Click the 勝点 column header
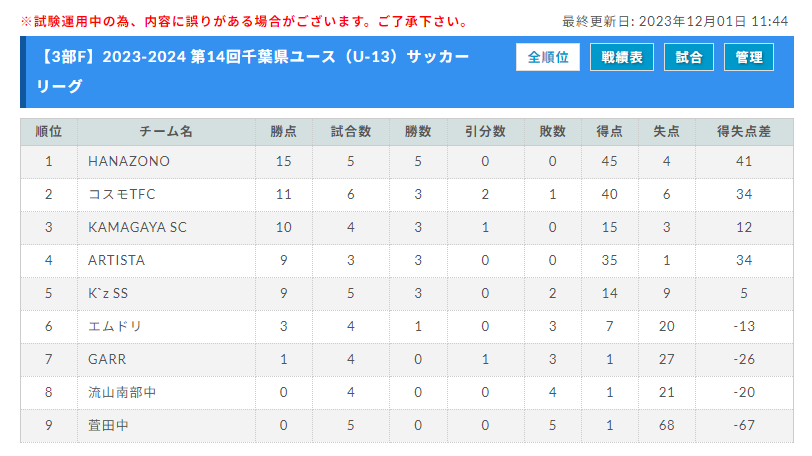 pyautogui.click(x=284, y=132)
